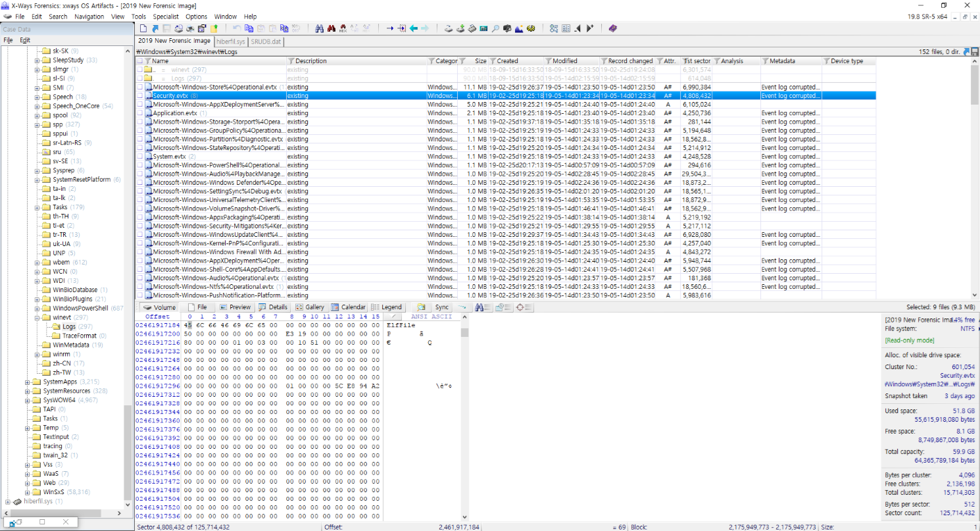Click the Print toolbar icon
This screenshot has height=531, width=980.
190,28
